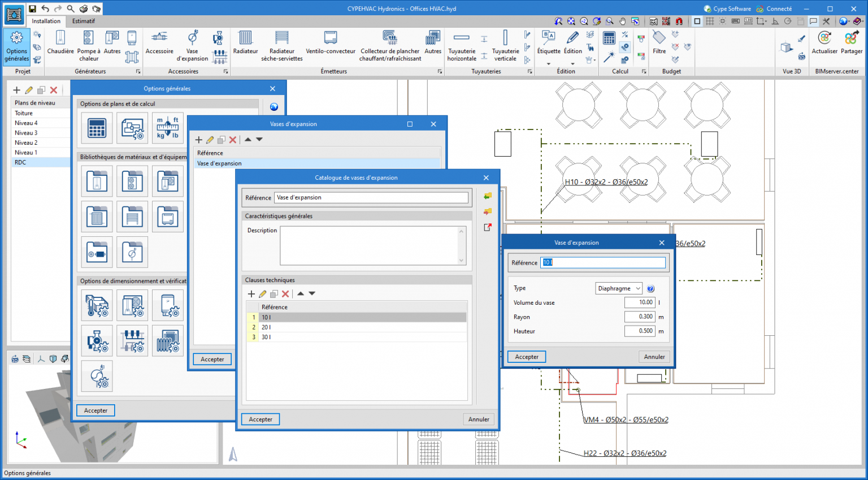Screen dimensions: 868x480
Task: Select Vase d'expansion row in Vases d'expansion list
Action: coord(317,163)
